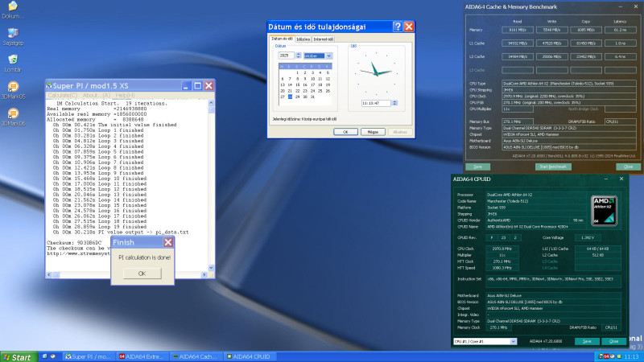Image resolution: width=644 pixels, height=362 pixels.
Task: Click the Super PI title bar icon
Action: (x=49, y=86)
